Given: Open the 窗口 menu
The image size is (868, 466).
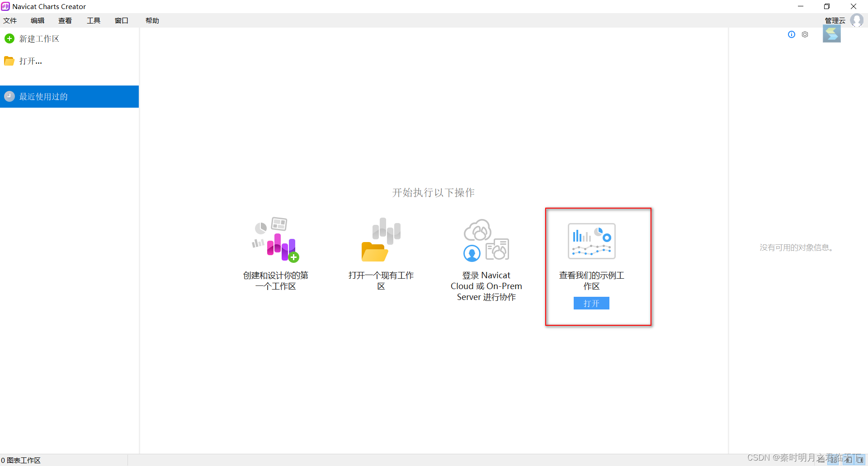Looking at the screenshot, I should click(122, 20).
